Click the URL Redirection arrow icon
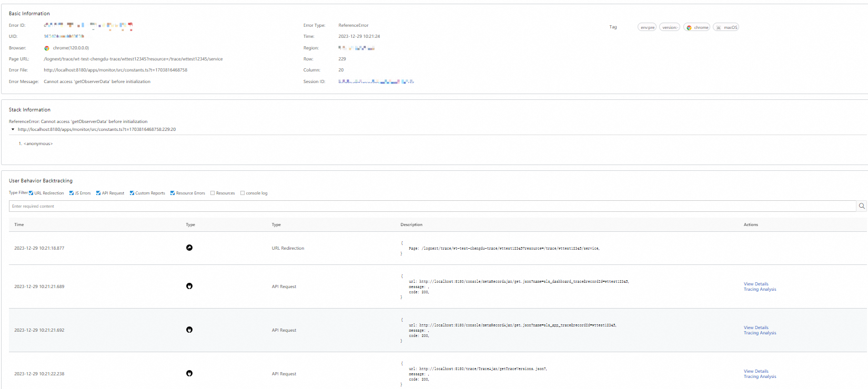This screenshot has width=868, height=389. (x=189, y=248)
